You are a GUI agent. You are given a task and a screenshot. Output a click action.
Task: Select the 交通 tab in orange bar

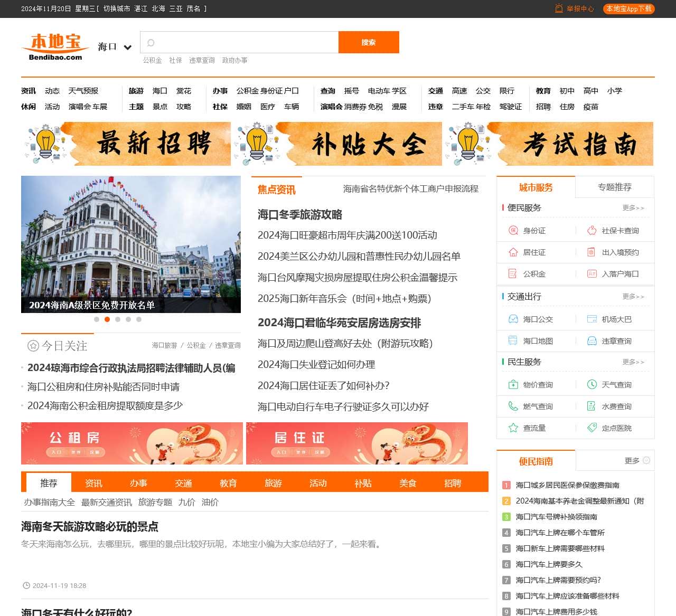(x=183, y=483)
